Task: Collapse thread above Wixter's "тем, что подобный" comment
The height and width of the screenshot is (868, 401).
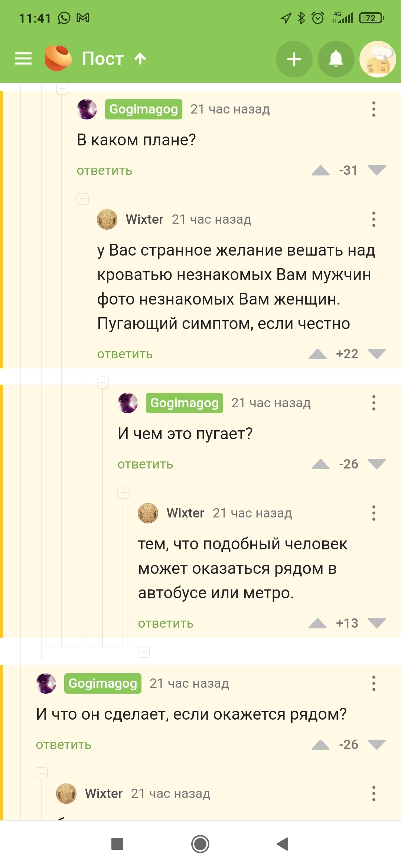Action: point(123,493)
